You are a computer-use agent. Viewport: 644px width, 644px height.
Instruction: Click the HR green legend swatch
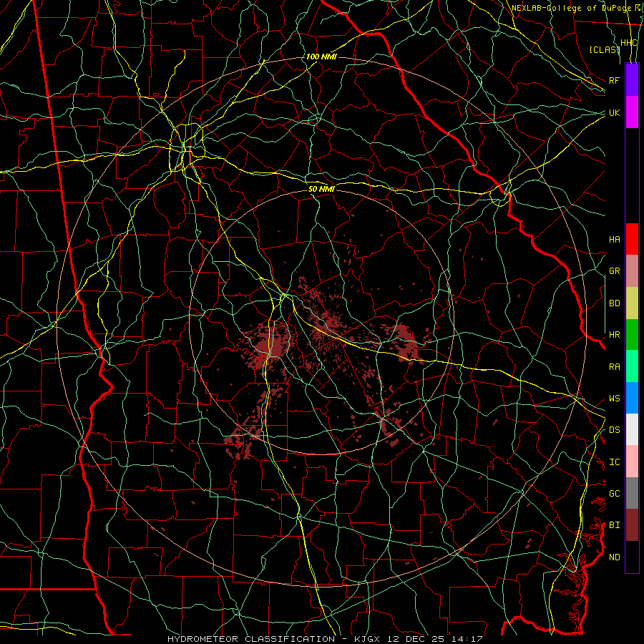point(632,334)
